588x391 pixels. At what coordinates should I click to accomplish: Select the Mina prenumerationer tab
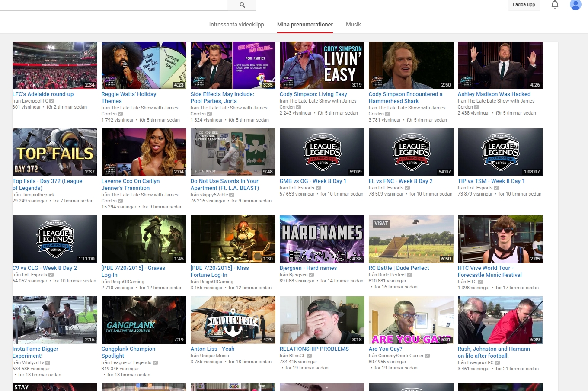click(305, 25)
